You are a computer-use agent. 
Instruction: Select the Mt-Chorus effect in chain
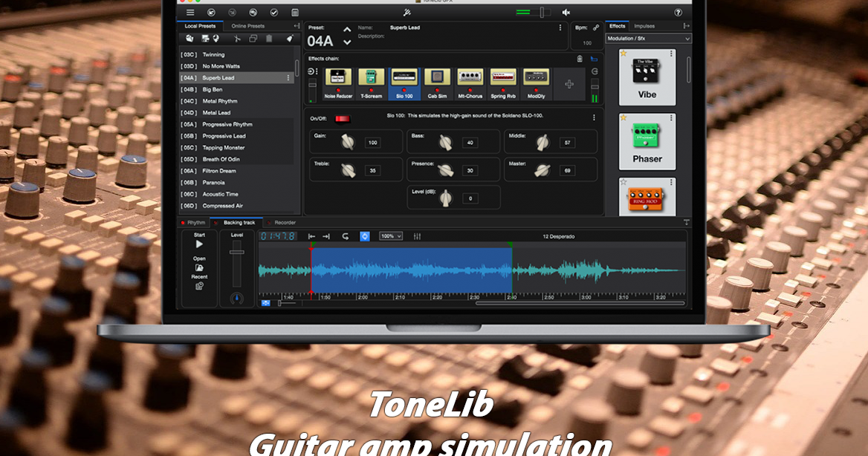click(470, 84)
